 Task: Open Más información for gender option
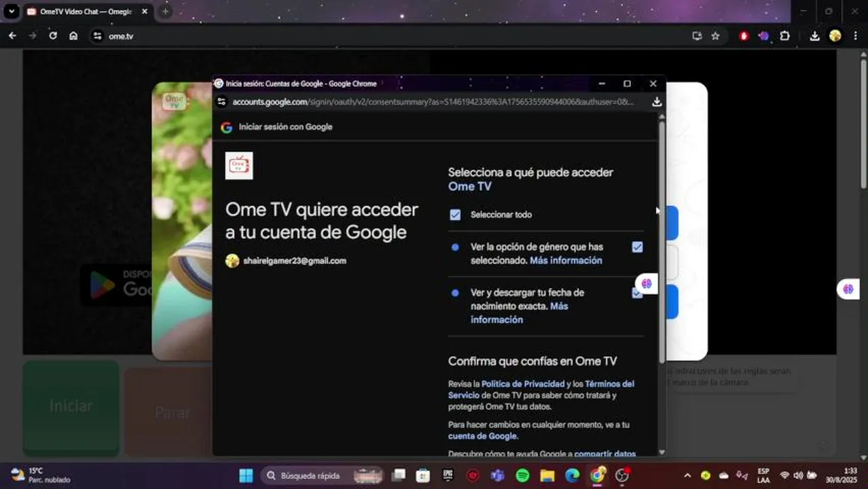click(566, 261)
